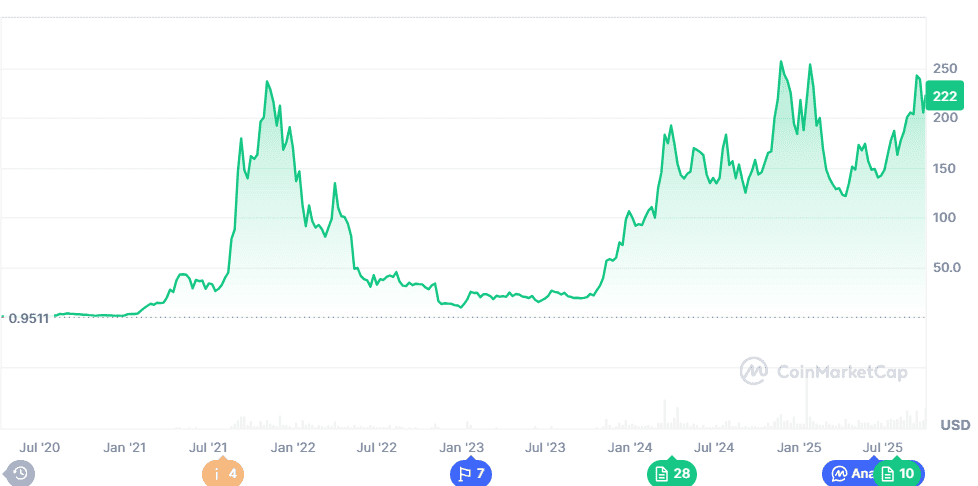Image resolution: width=978 pixels, height=486 pixels.
Task: Open the blue flag marker showing 7
Action: (x=470, y=473)
